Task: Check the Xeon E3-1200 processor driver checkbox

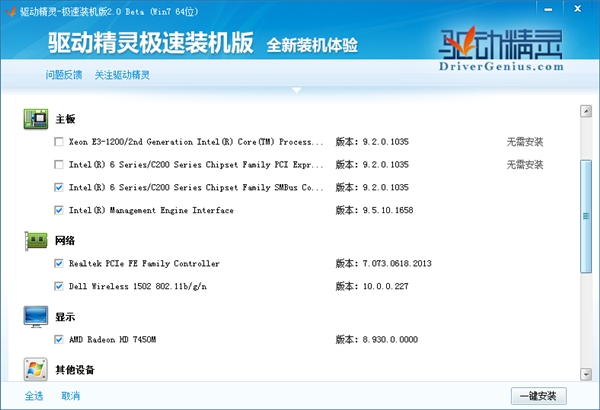Action: pos(59,142)
